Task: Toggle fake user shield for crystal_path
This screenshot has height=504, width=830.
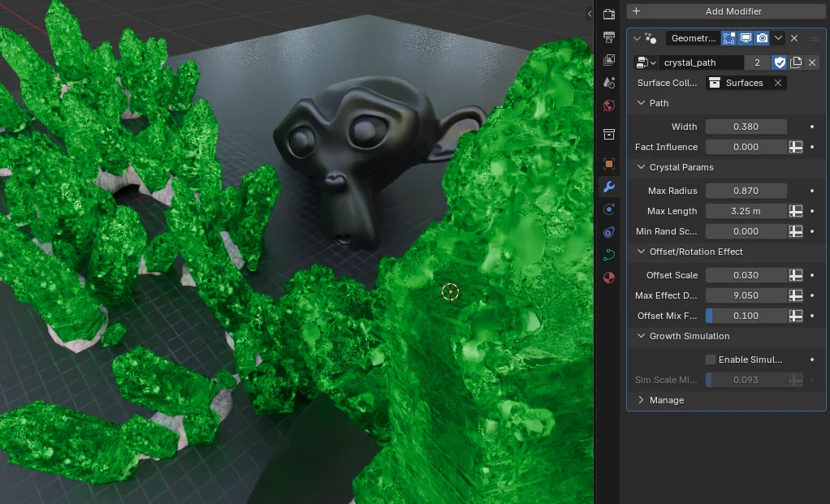Action: point(780,62)
